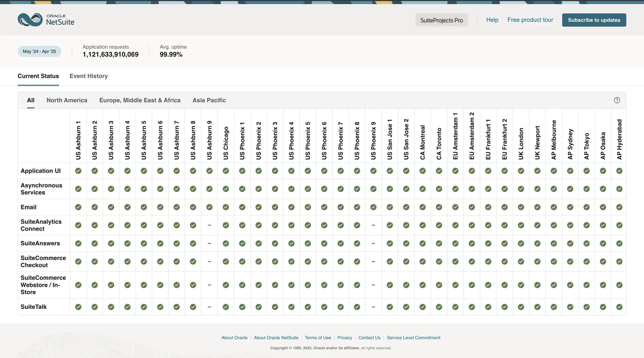This screenshot has height=358, width=644.
Task: Click the May '24 - Apr '25 date range chip
Action: click(x=39, y=51)
